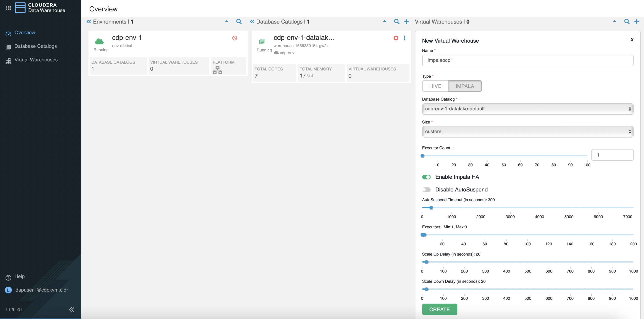Click the Virtual Warehouses search icon
The image size is (644, 319).
click(627, 22)
